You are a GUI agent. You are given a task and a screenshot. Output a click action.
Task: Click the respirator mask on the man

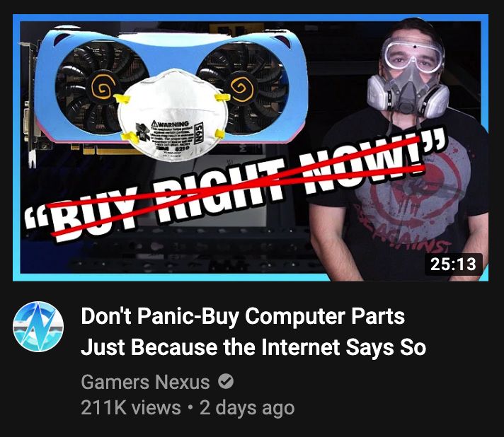pos(408,93)
